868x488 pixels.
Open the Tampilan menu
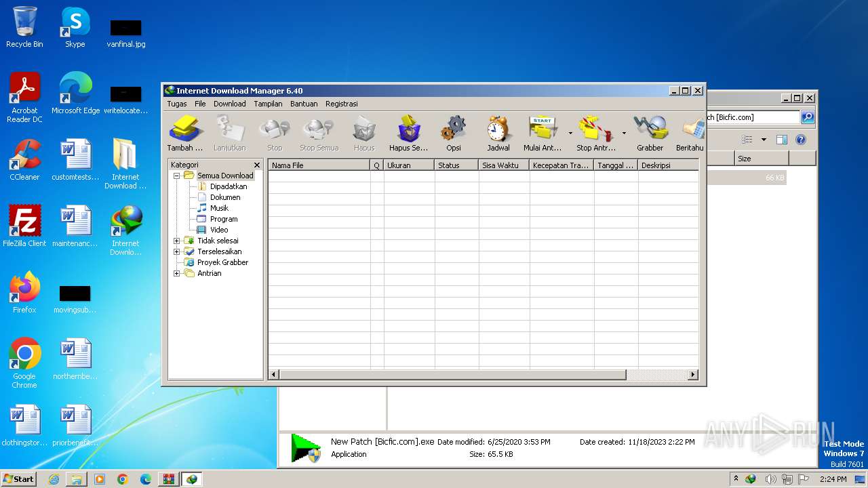click(x=268, y=104)
